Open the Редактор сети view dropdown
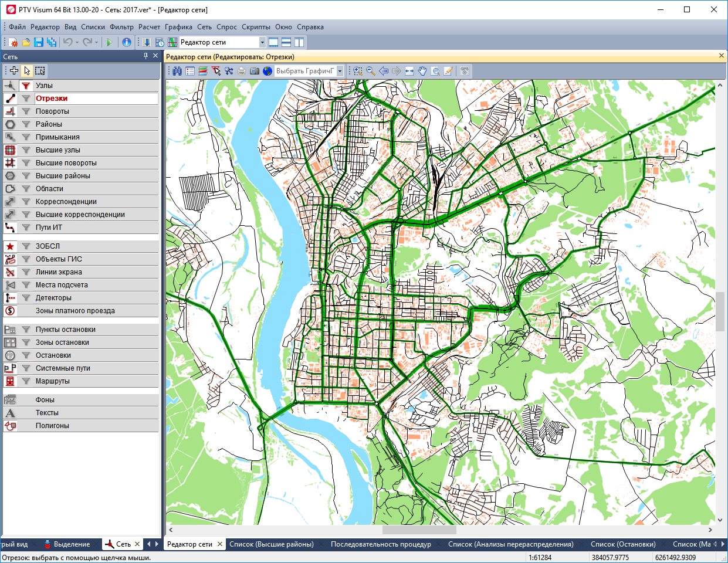Viewport: 728px width, 563px height. (x=262, y=42)
